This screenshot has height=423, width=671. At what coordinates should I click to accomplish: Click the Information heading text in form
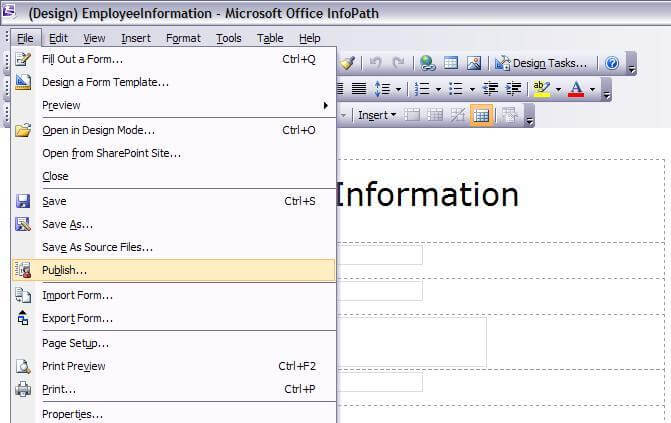(427, 195)
